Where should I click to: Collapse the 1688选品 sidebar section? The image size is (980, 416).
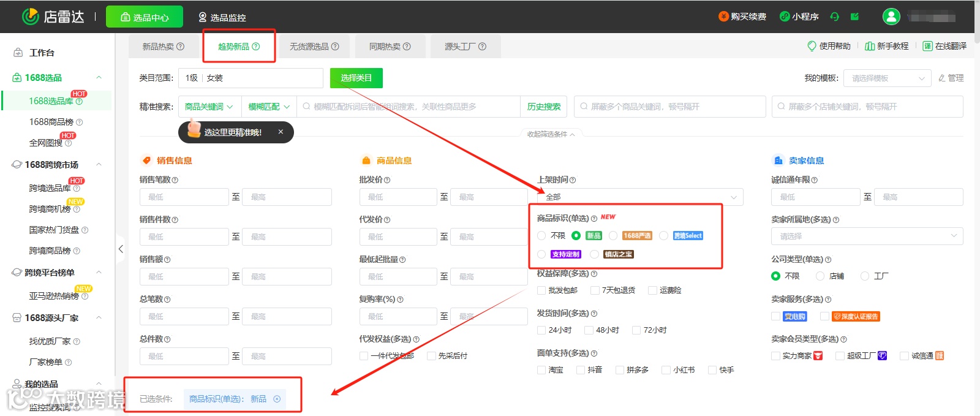point(99,78)
